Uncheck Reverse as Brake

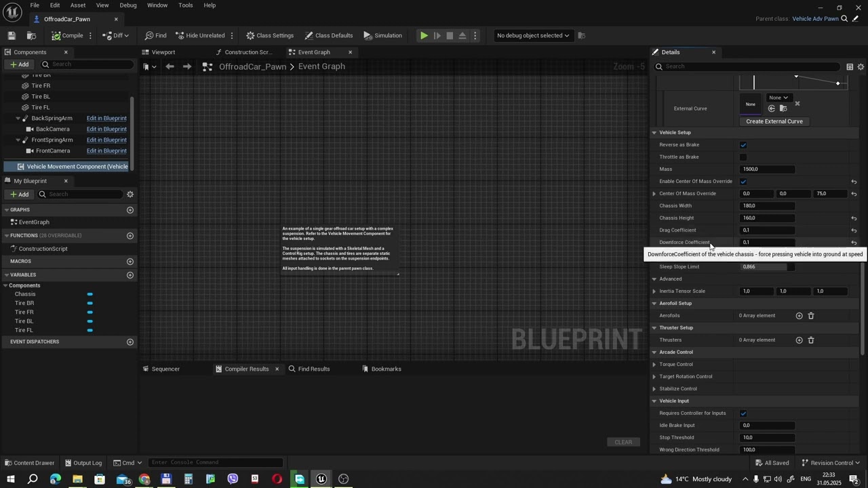(x=743, y=145)
